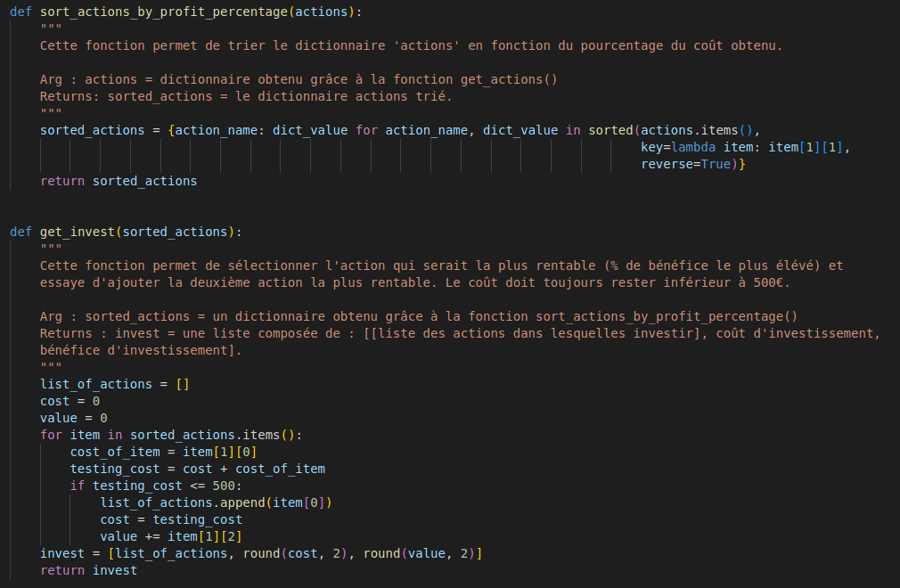This screenshot has width=900, height=588.
Task: Place cursor on 'cost = 0' line
Action: [x=70, y=401]
